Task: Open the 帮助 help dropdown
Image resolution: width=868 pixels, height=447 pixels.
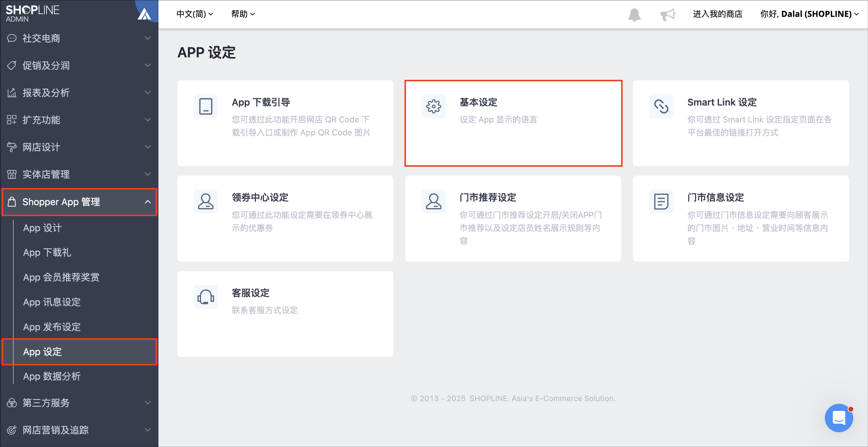Action: (243, 14)
